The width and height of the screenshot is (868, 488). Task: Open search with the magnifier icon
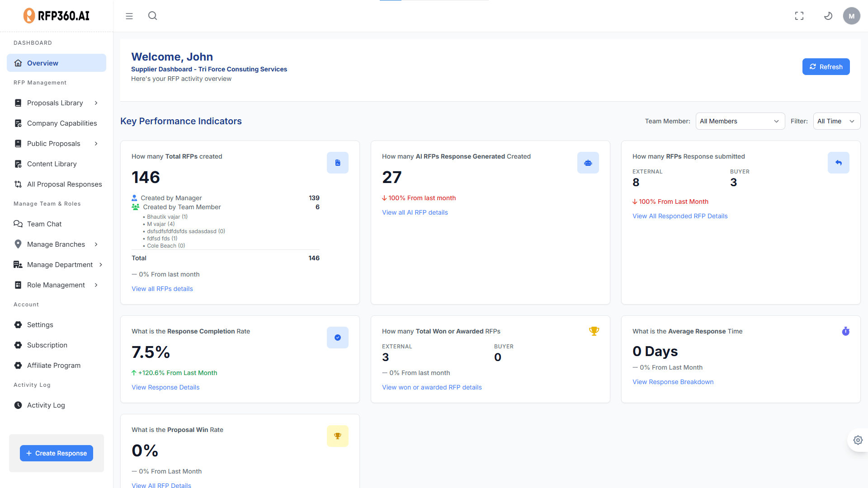(153, 16)
